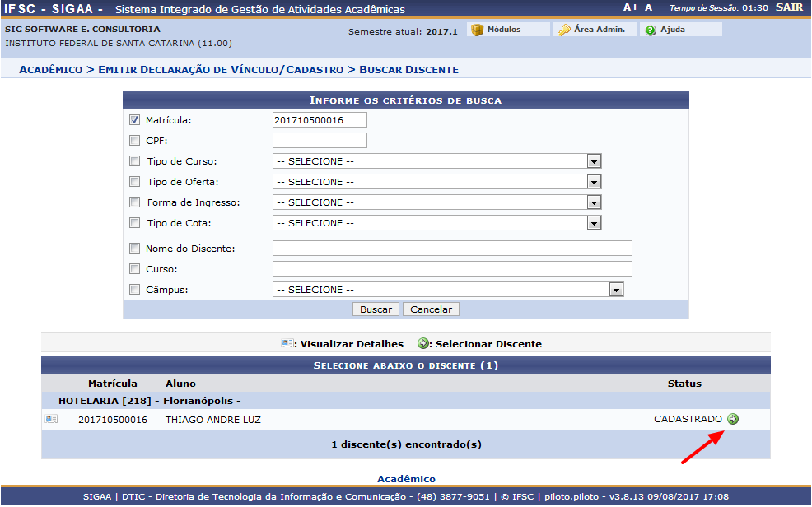Click the green Selecionar Discente arrow icon
The width and height of the screenshot is (812, 507).
coord(733,419)
